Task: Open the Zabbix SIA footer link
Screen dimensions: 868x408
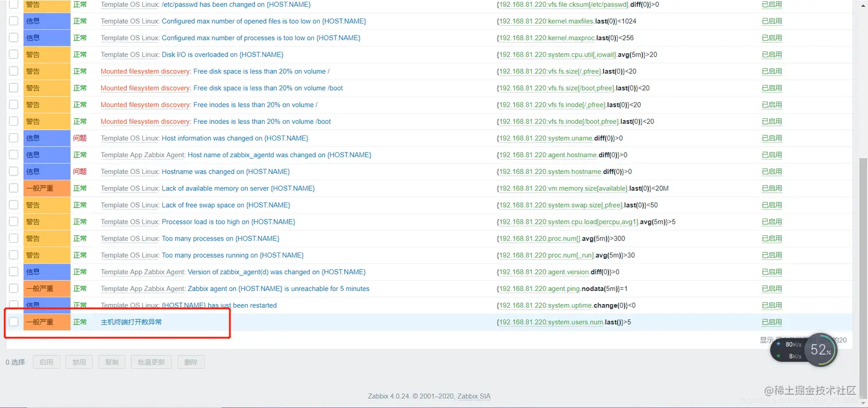Action: pos(474,396)
